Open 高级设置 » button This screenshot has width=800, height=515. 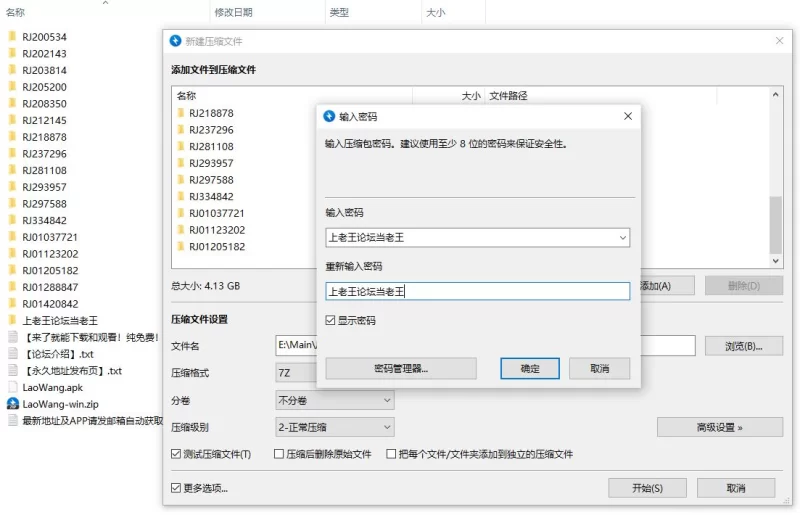pos(720,427)
